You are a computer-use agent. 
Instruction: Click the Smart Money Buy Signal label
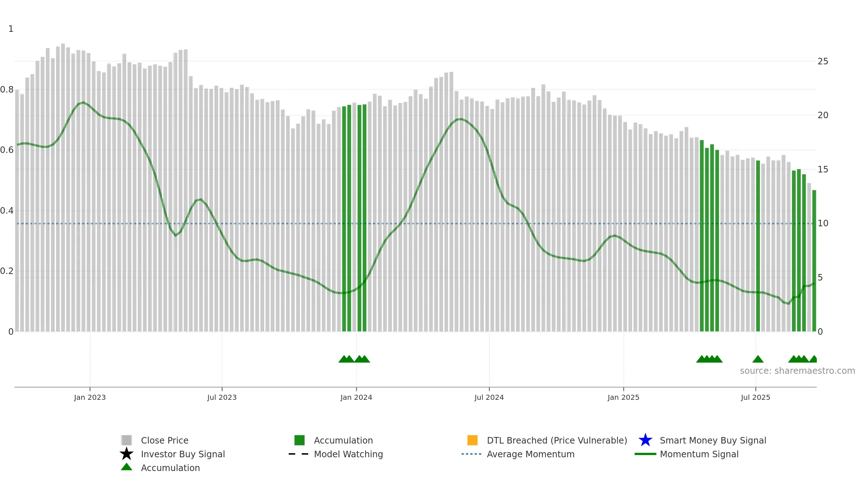click(713, 440)
